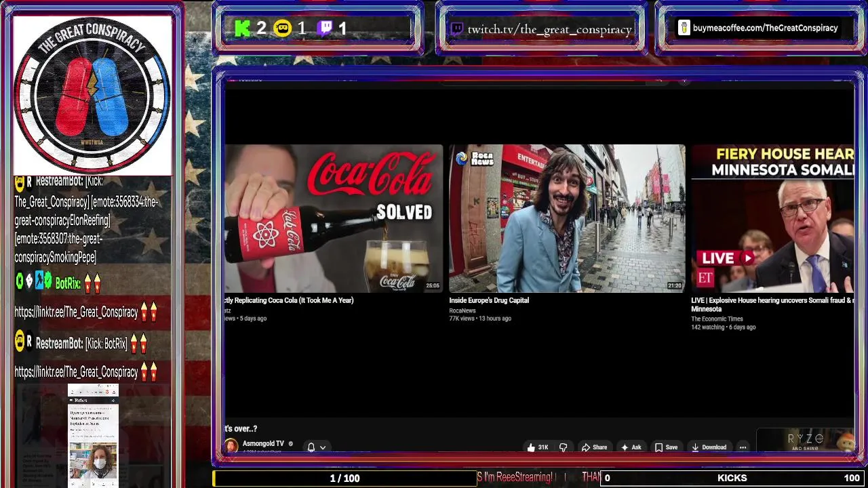Download the current video

click(709, 447)
